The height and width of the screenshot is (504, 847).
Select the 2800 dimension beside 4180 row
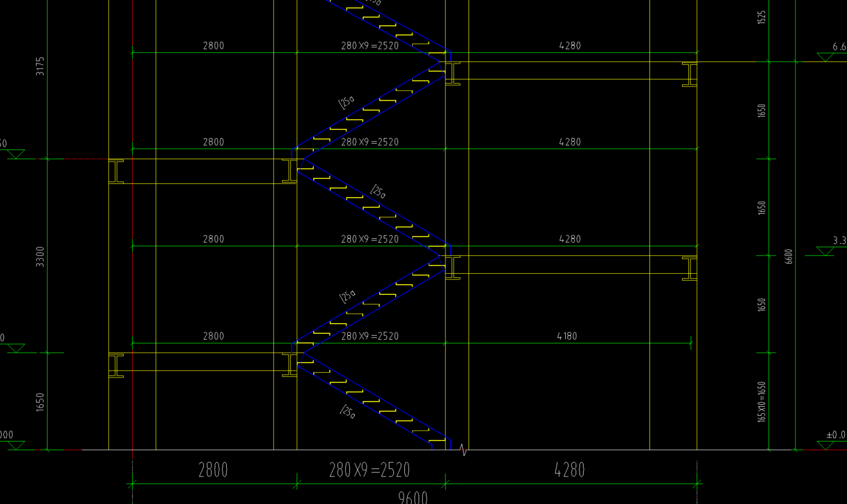(x=214, y=336)
